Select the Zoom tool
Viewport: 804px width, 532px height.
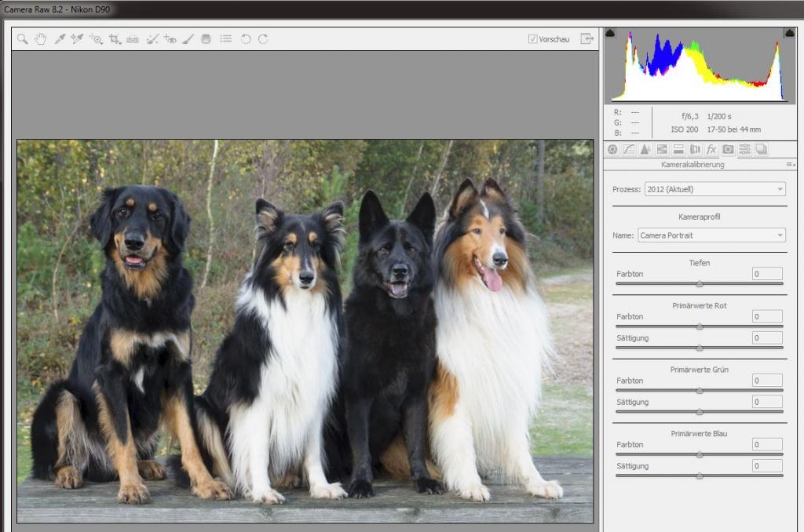[x=22, y=39]
